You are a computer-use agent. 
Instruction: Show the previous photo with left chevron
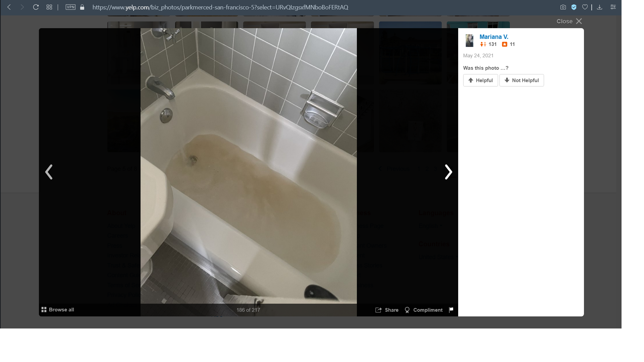[x=49, y=172]
